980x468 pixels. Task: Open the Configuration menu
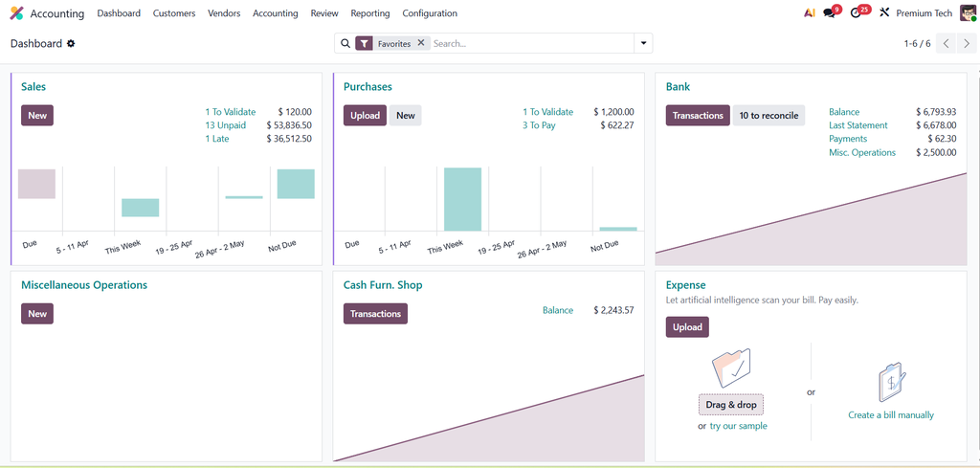point(430,13)
